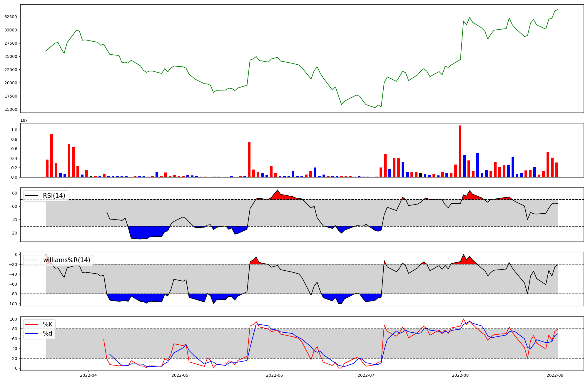Click the black volume bar in mid-July

click(x=420, y=175)
